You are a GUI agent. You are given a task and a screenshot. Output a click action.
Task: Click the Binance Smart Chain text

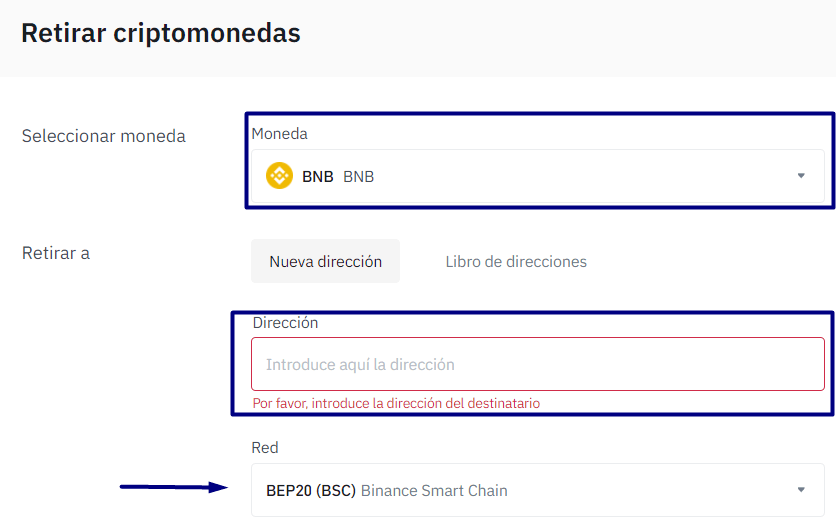pos(434,491)
